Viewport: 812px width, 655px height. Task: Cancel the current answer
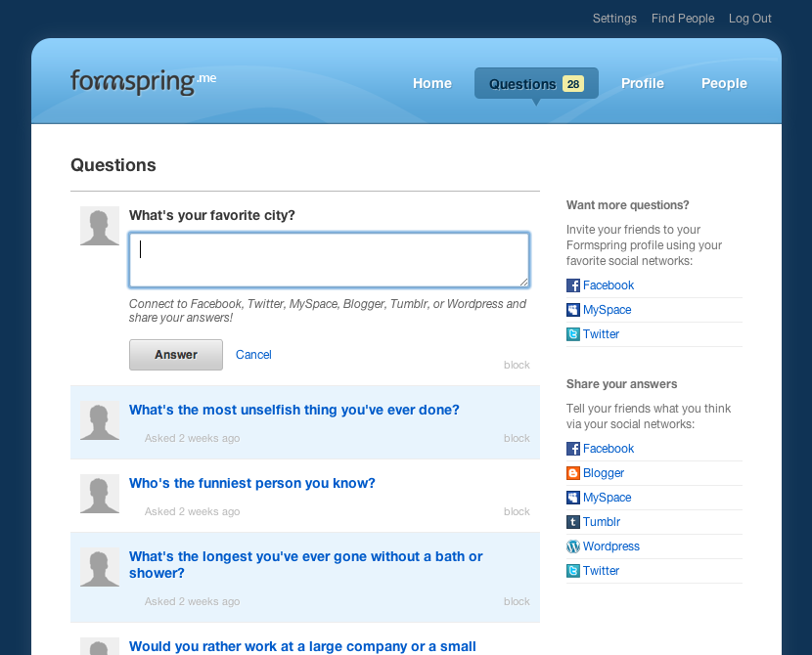pos(253,355)
